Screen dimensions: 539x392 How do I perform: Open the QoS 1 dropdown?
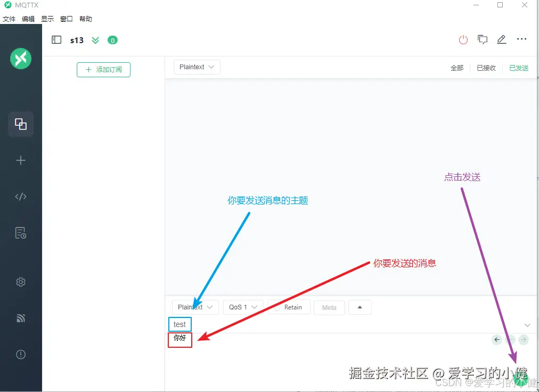coord(243,307)
